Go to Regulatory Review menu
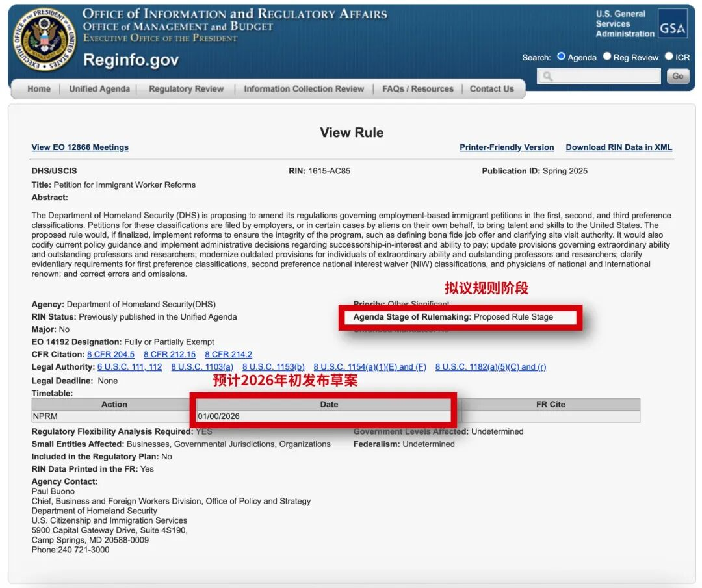The height and width of the screenshot is (588, 702). 186,89
